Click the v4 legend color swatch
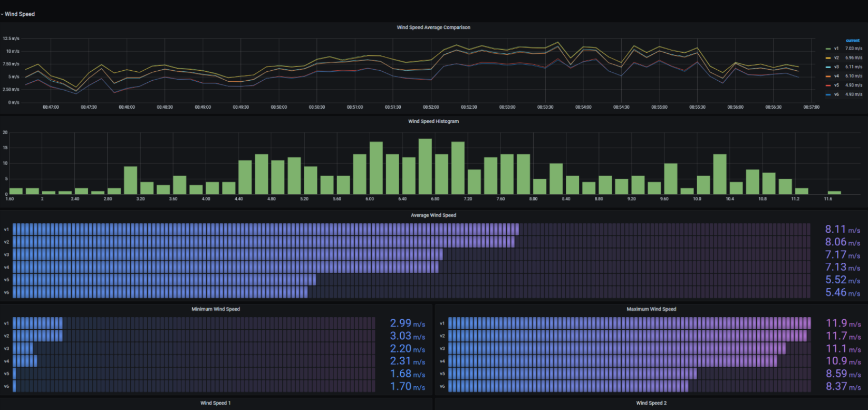This screenshot has height=410, width=868. pyautogui.click(x=828, y=76)
